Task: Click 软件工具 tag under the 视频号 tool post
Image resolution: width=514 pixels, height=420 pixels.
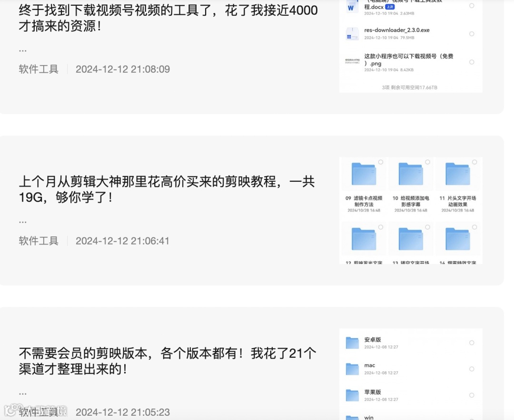Action: click(x=39, y=69)
